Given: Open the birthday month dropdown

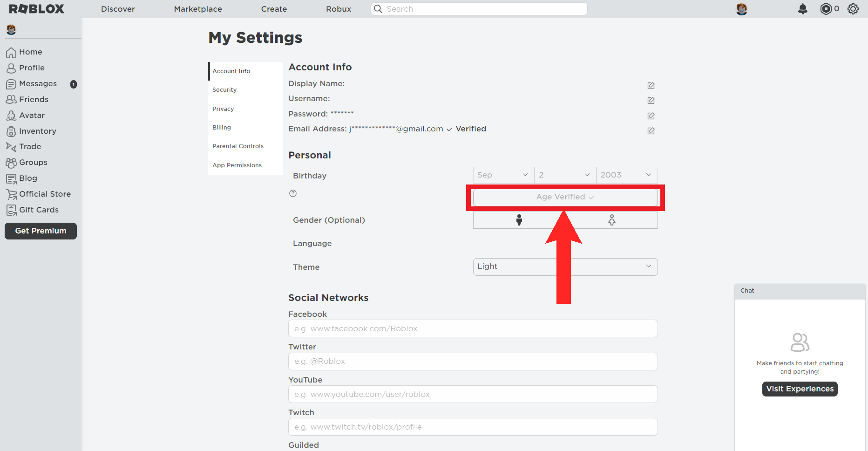Looking at the screenshot, I should tap(503, 175).
